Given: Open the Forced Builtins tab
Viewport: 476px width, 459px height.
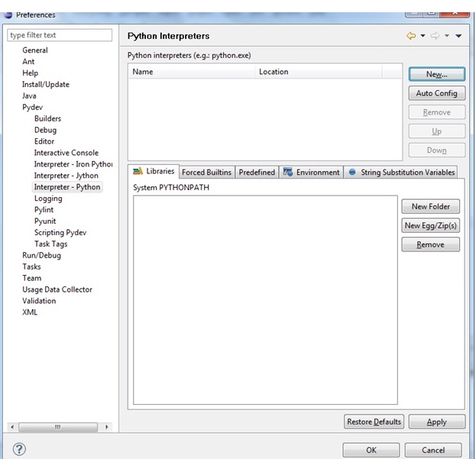Looking at the screenshot, I should pos(207,173).
